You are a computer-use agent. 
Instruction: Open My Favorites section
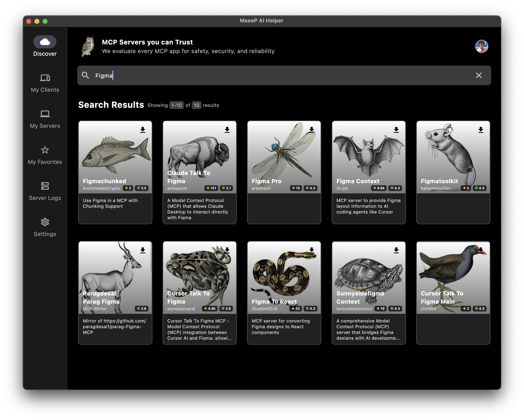[x=45, y=155]
